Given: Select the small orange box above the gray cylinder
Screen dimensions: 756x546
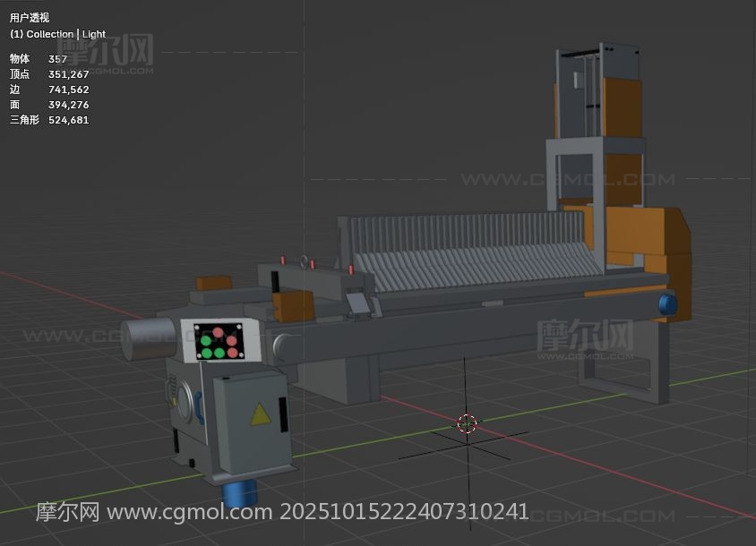Looking at the screenshot, I should [x=213, y=283].
